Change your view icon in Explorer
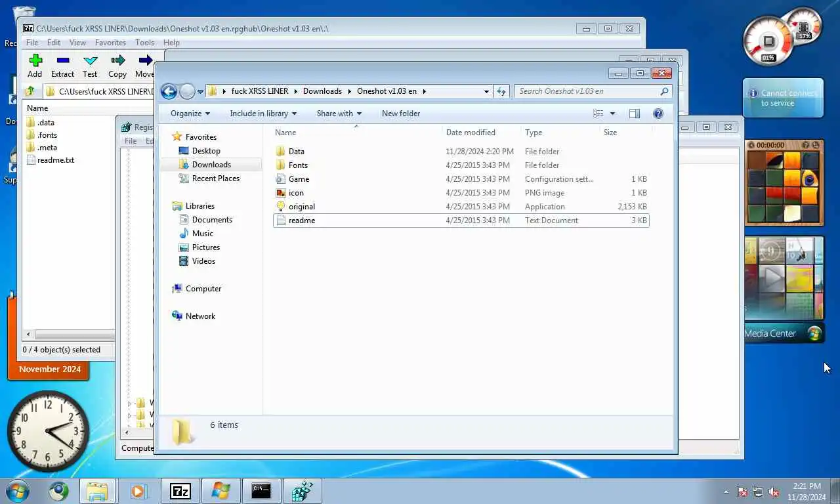 (x=598, y=114)
